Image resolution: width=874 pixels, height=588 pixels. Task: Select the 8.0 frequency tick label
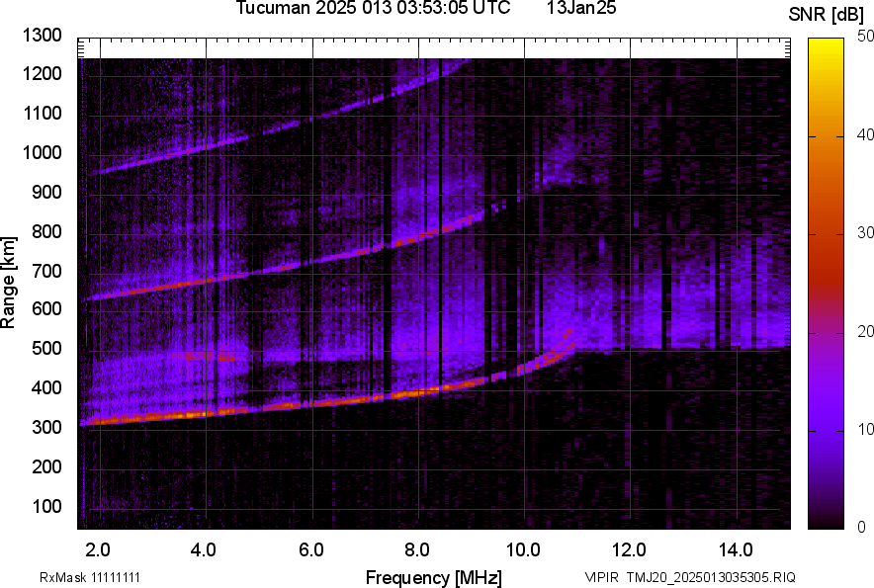coord(417,549)
